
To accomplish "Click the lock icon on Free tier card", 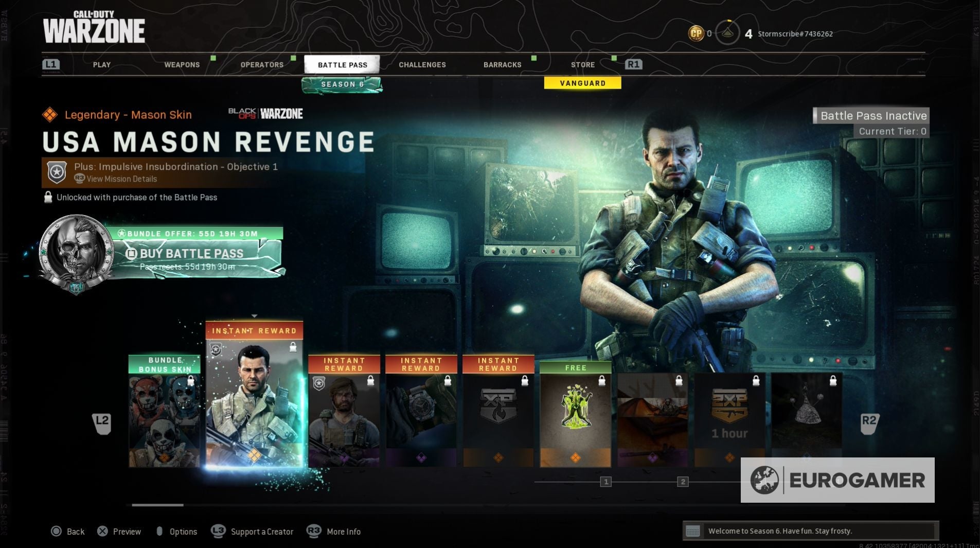I will click(602, 380).
